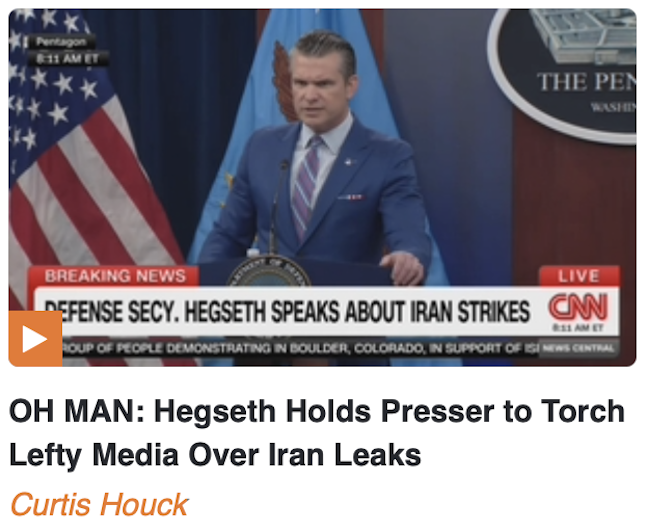This screenshot has height=530, width=646.
Task: Click the 'Hegseth speaks about Iran strikes' chyron
Action: click(287, 312)
